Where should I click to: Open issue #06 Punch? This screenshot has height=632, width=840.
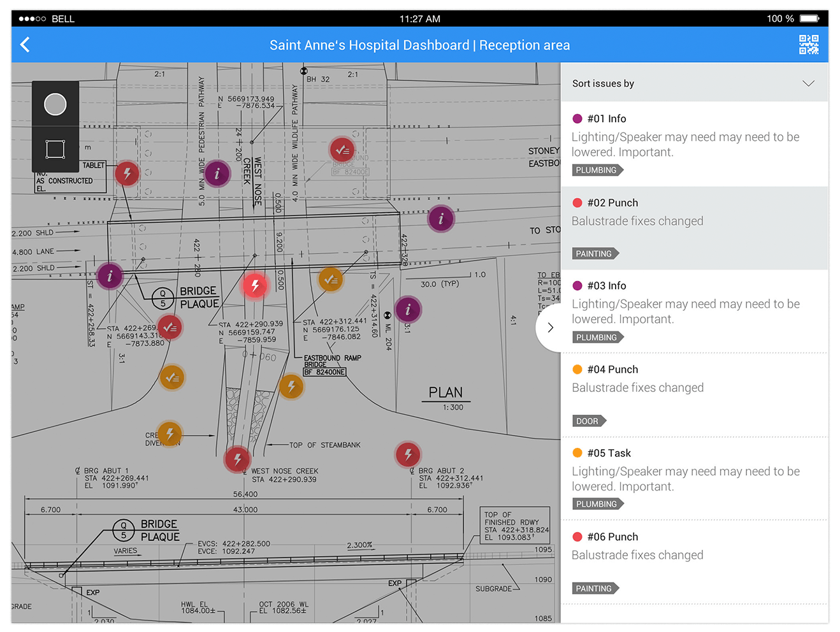click(x=695, y=562)
